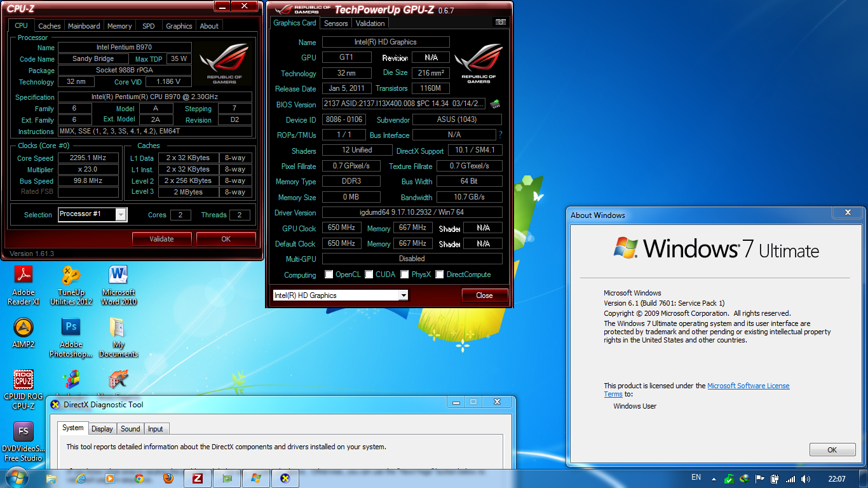Image resolution: width=868 pixels, height=488 pixels.
Task: Open AIMP2 desktop shortcut
Action: click(24, 328)
